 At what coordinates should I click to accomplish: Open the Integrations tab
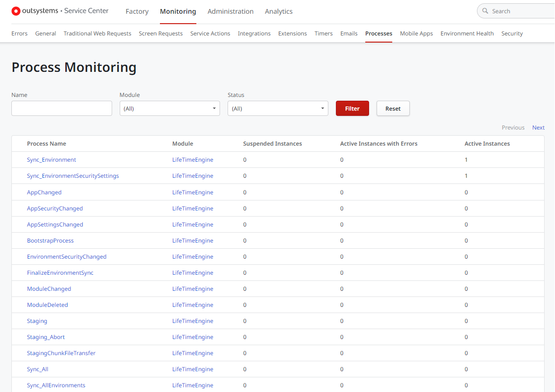254,34
